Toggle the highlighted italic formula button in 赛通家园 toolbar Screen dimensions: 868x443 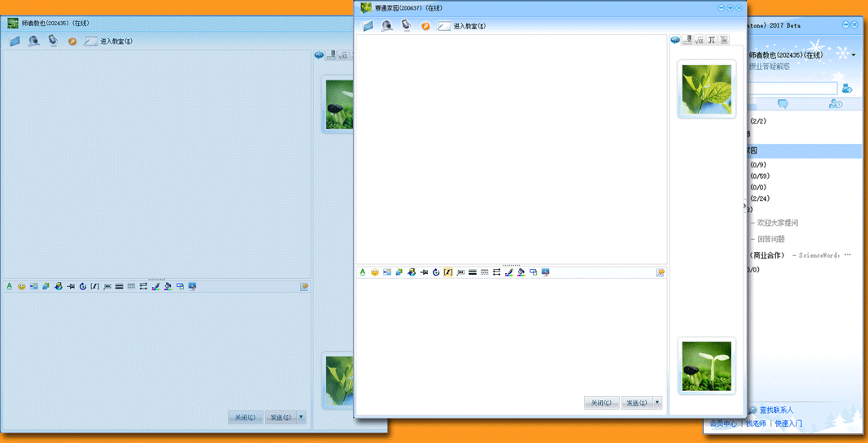coord(448,272)
